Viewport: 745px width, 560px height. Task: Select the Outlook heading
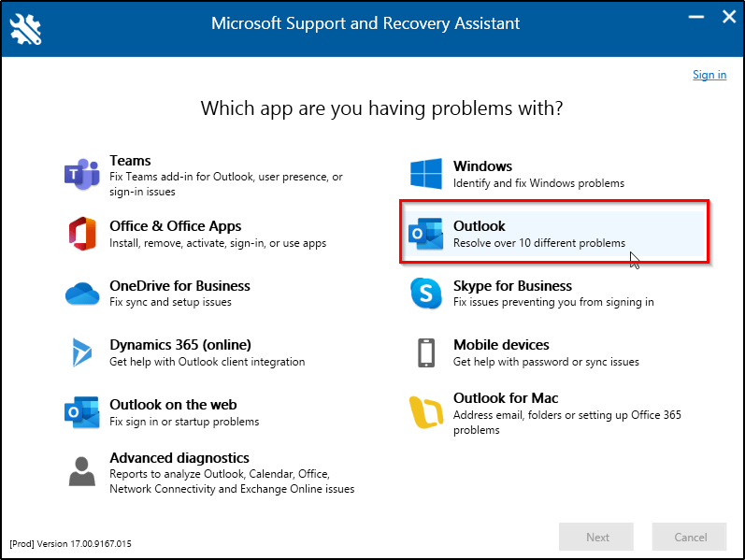480,226
